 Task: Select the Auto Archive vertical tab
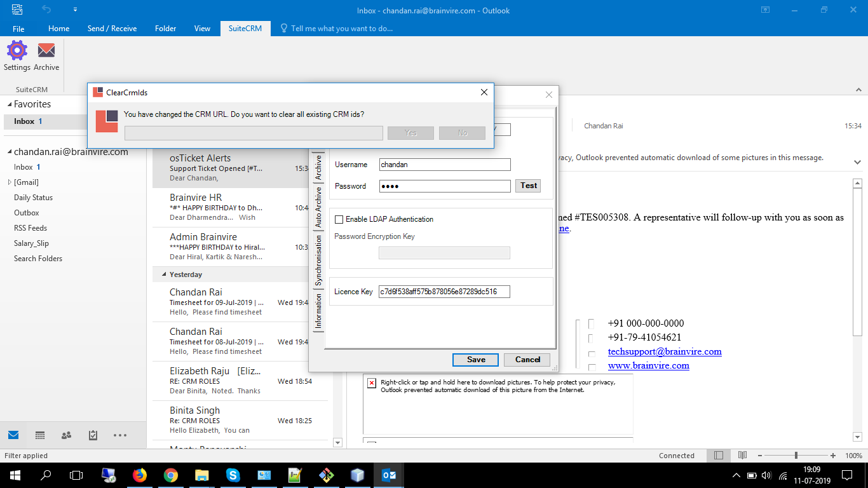coord(318,208)
